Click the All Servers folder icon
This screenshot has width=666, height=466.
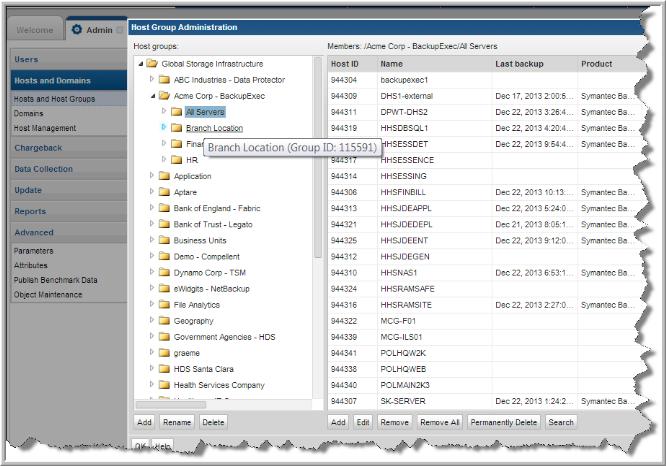pyautogui.click(x=175, y=112)
